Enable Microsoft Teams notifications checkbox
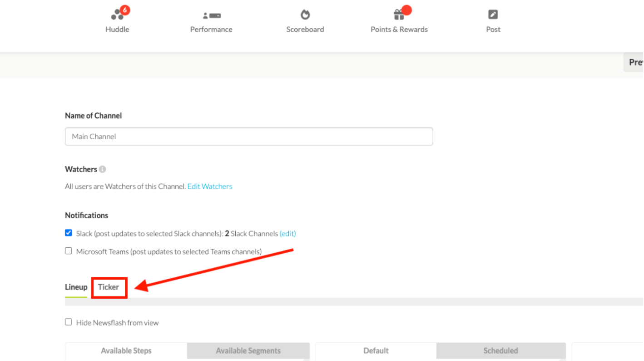 [x=69, y=251]
